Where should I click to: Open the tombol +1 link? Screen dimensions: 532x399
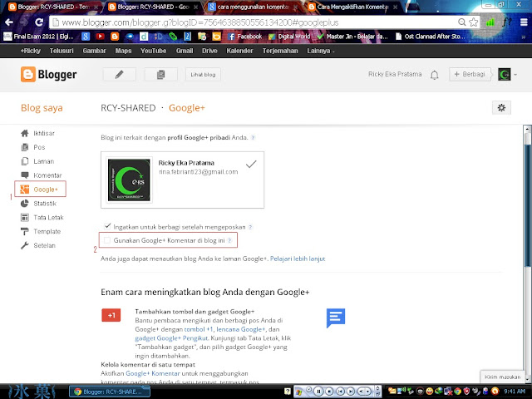(x=199, y=329)
